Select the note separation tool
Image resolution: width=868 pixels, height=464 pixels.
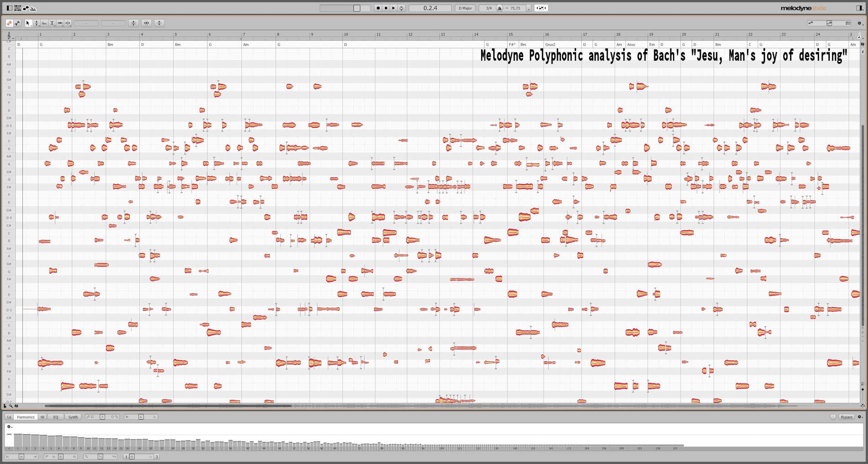(68, 23)
